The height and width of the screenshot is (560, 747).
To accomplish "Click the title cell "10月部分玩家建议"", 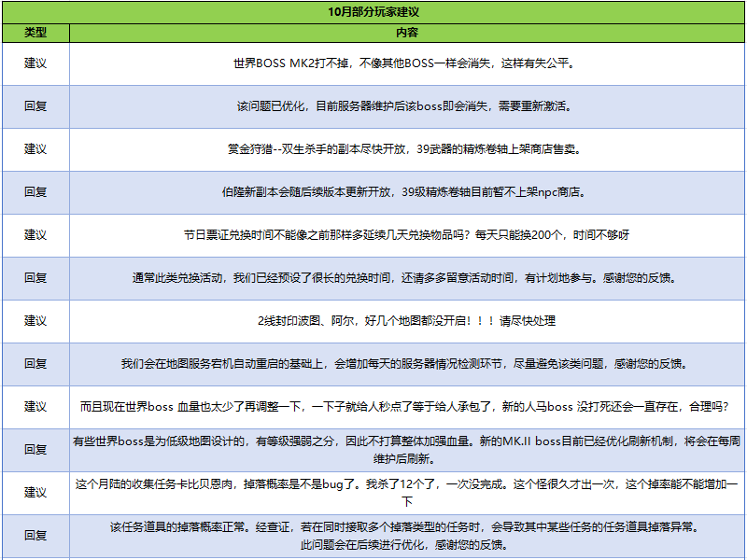I will [x=373, y=12].
